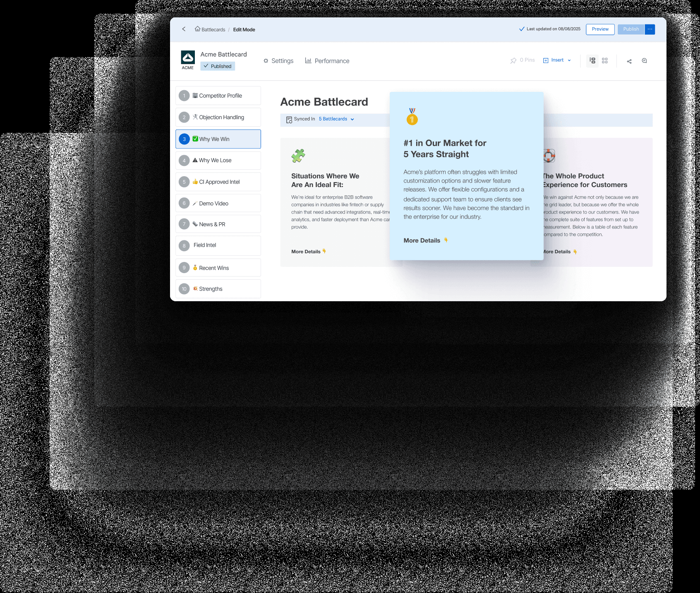Click the thumbs-up icon on CI Approved Intel
Screen dimensions: 700x593
pos(195,182)
